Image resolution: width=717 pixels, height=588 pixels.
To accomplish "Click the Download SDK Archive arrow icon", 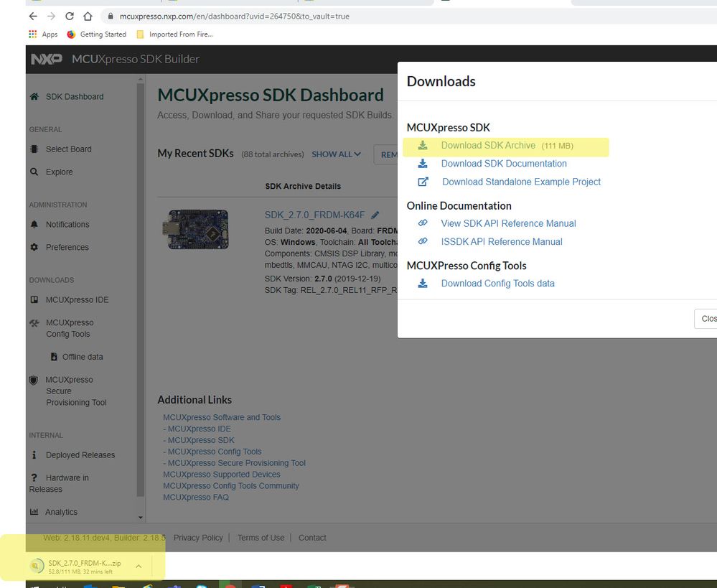I will pyautogui.click(x=423, y=146).
